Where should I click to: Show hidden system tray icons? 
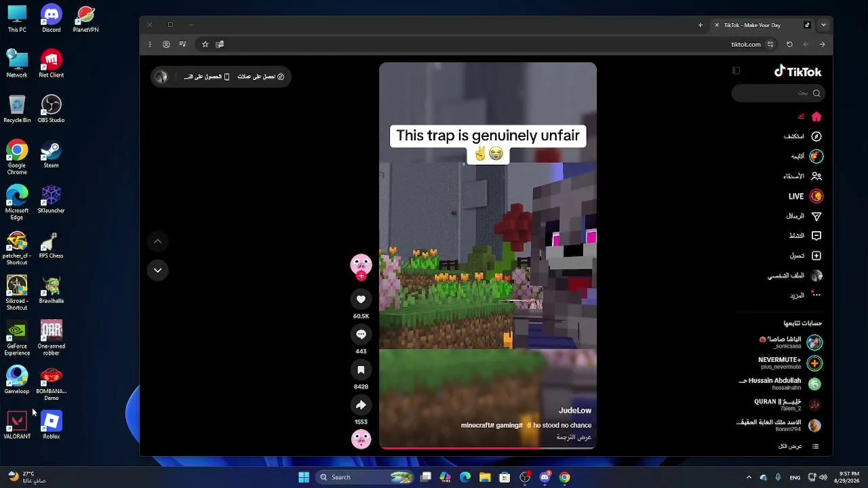tap(749, 477)
